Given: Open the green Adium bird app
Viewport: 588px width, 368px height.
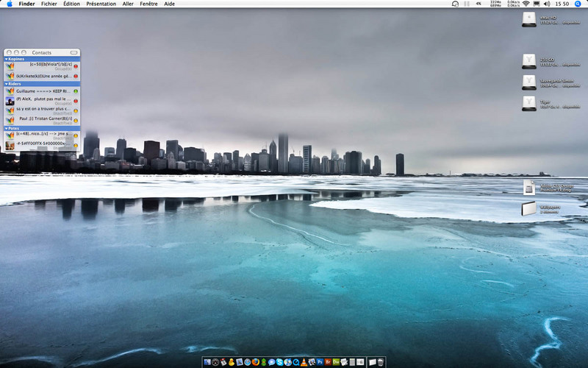Looking at the screenshot, I should pyautogui.click(x=264, y=362).
